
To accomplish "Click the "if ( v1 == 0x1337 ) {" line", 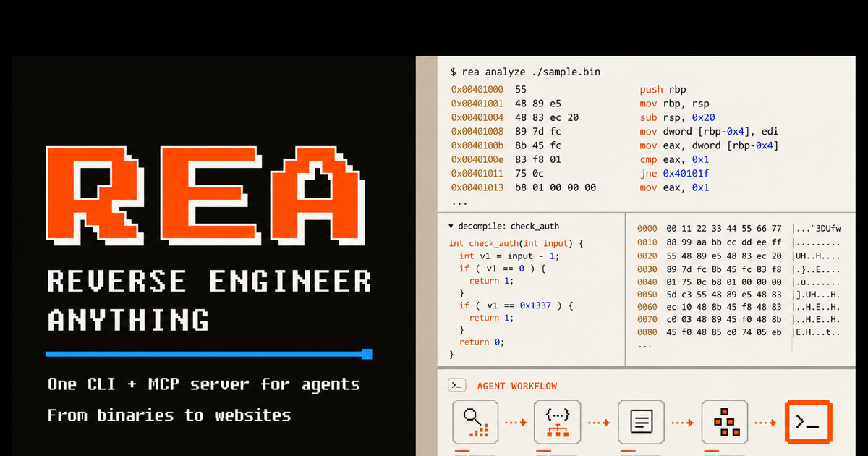I will pyautogui.click(x=516, y=305).
